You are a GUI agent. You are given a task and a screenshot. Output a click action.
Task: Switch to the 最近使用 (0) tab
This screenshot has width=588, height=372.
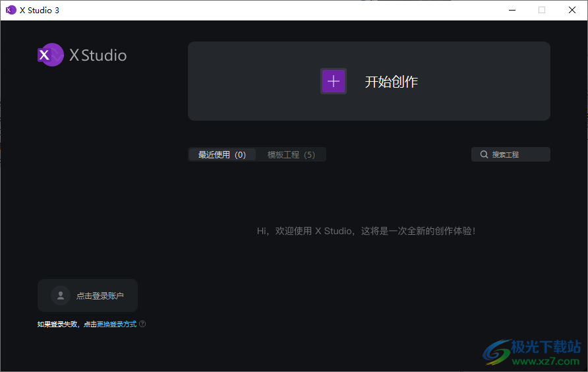[x=222, y=154]
